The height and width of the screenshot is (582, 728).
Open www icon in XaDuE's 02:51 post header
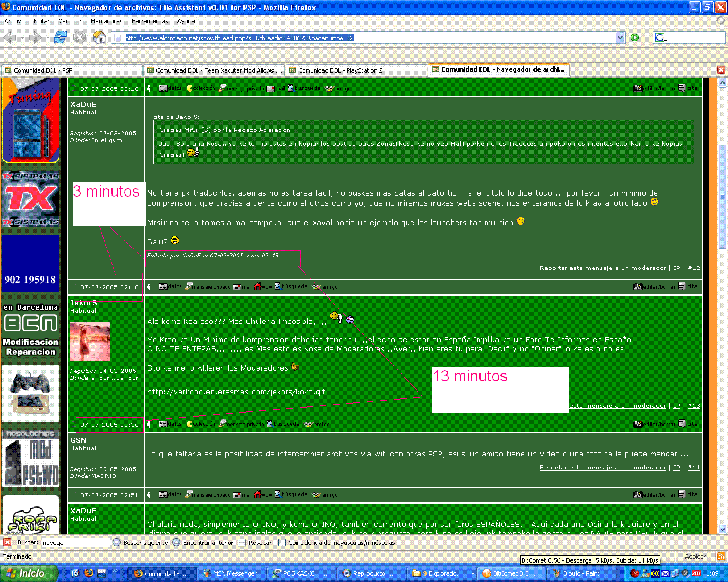[263, 495]
